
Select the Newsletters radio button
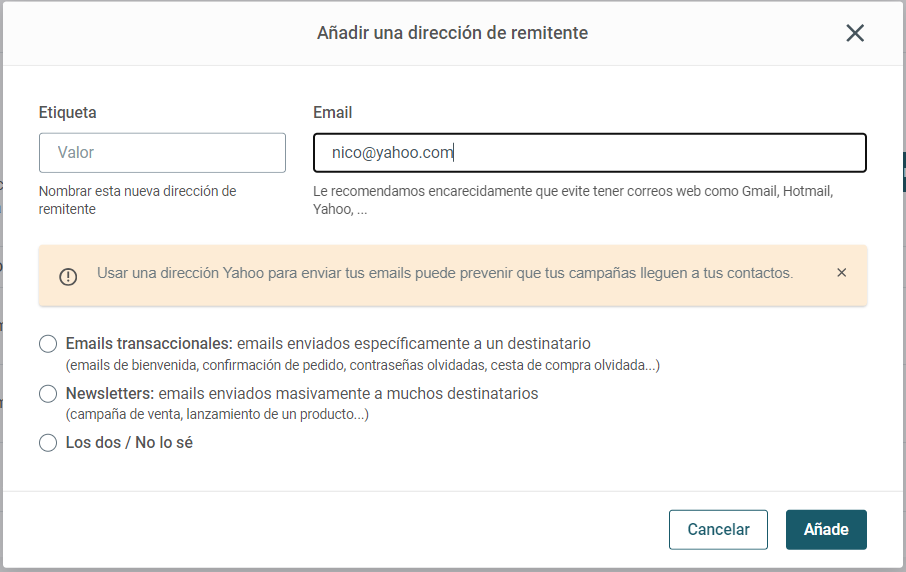(x=48, y=393)
